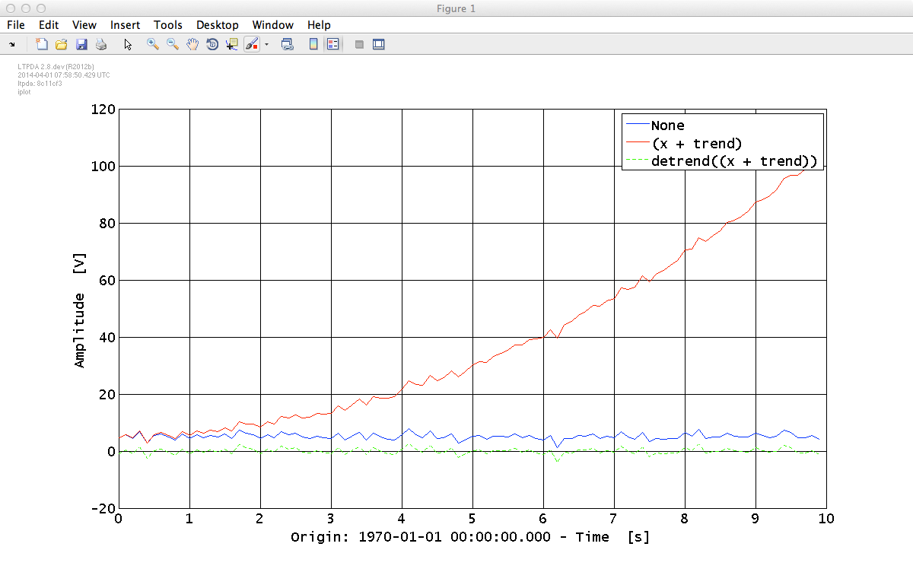Open the Desktop menu
The width and height of the screenshot is (913, 588).
(x=217, y=25)
